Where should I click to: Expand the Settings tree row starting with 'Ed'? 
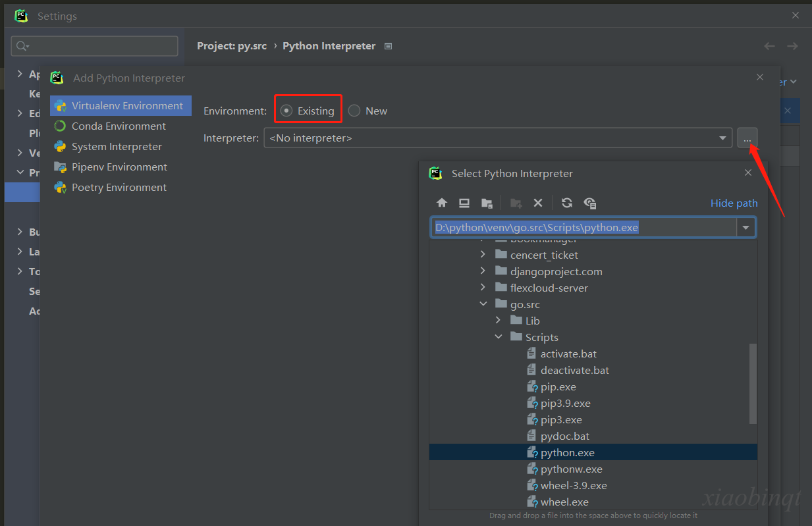point(20,113)
